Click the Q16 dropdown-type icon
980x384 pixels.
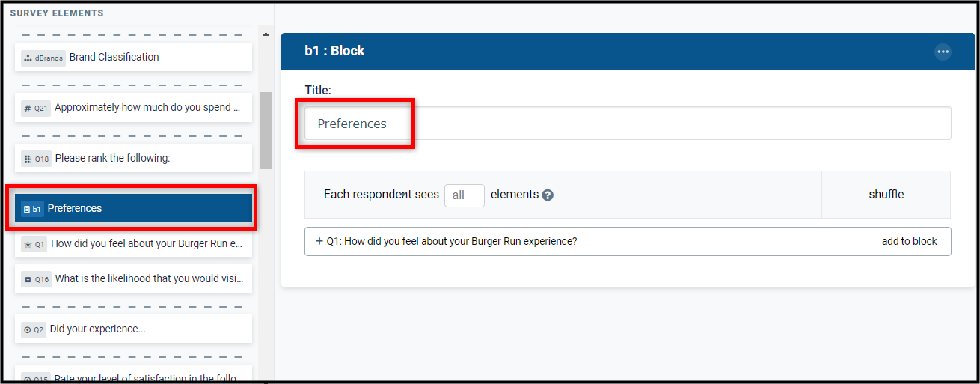click(28, 279)
